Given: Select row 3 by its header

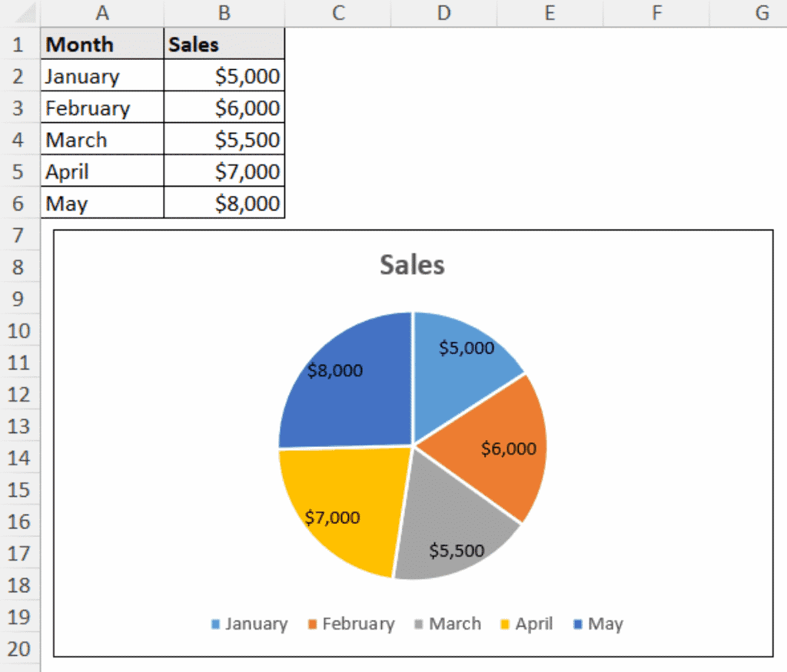Looking at the screenshot, I should pyautogui.click(x=19, y=108).
